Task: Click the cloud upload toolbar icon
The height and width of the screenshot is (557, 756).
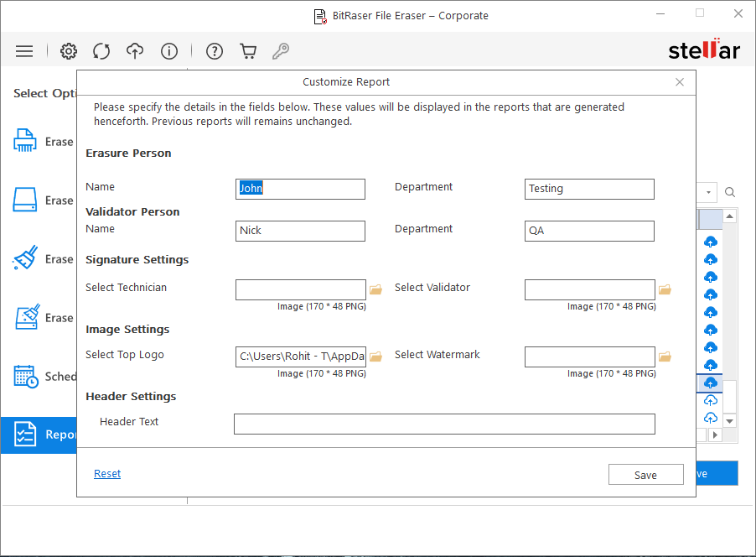Action: pos(135,51)
